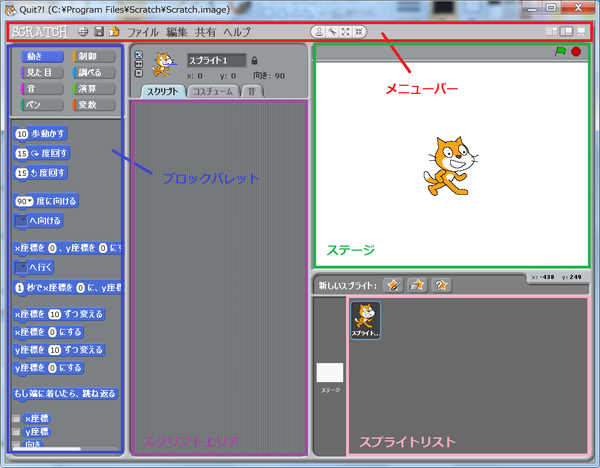Click the red stop sign button
The image size is (600, 468).
(576, 51)
